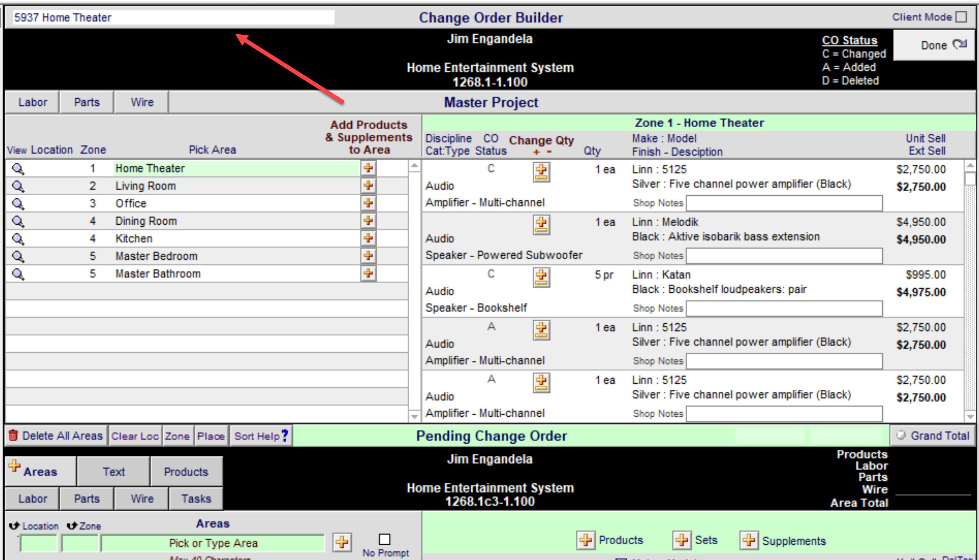Click the Zone sort button
Image resolution: width=979 pixels, height=560 pixels.
pyautogui.click(x=177, y=436)
